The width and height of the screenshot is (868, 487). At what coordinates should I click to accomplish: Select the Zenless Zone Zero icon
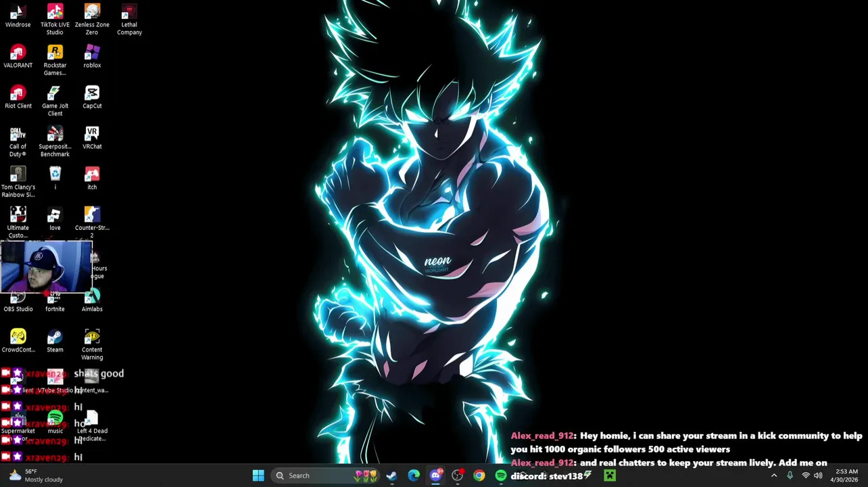point(92,20)
